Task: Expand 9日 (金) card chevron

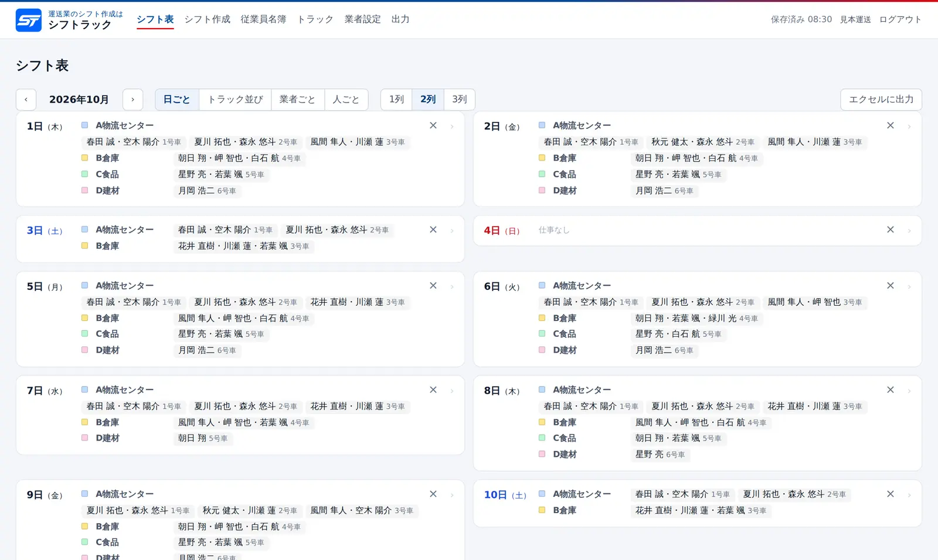Action: pyautogui.click(x=452, y=495)
